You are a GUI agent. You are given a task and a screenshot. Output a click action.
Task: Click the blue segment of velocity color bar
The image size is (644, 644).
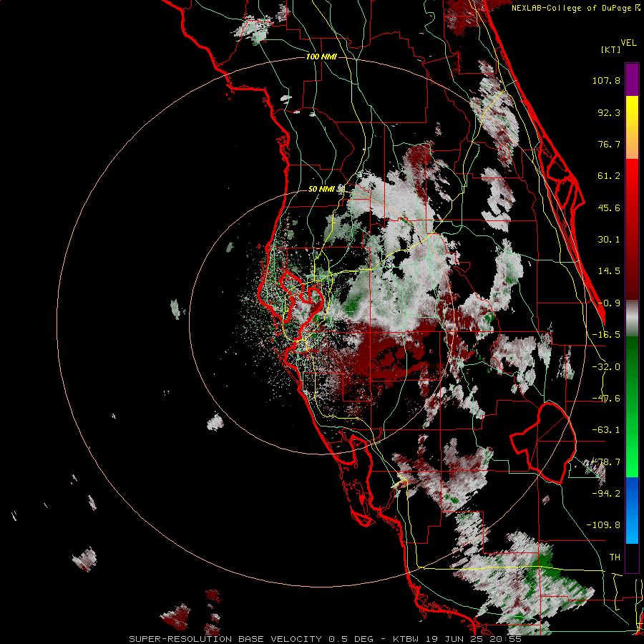pyautogui.click(x=632, y=510)
